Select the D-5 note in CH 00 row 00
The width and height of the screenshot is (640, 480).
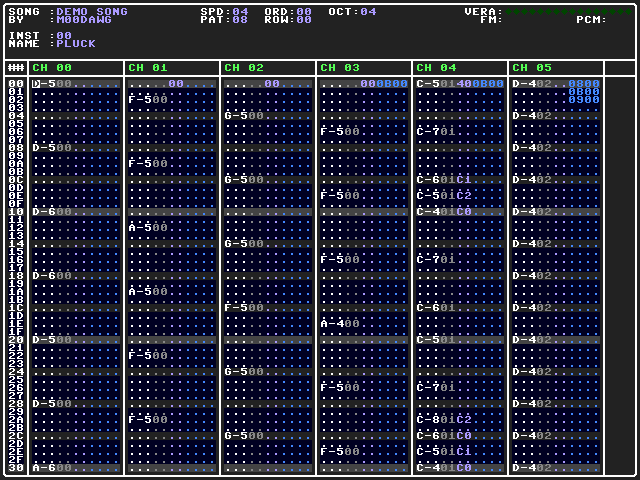click(44, 84)
